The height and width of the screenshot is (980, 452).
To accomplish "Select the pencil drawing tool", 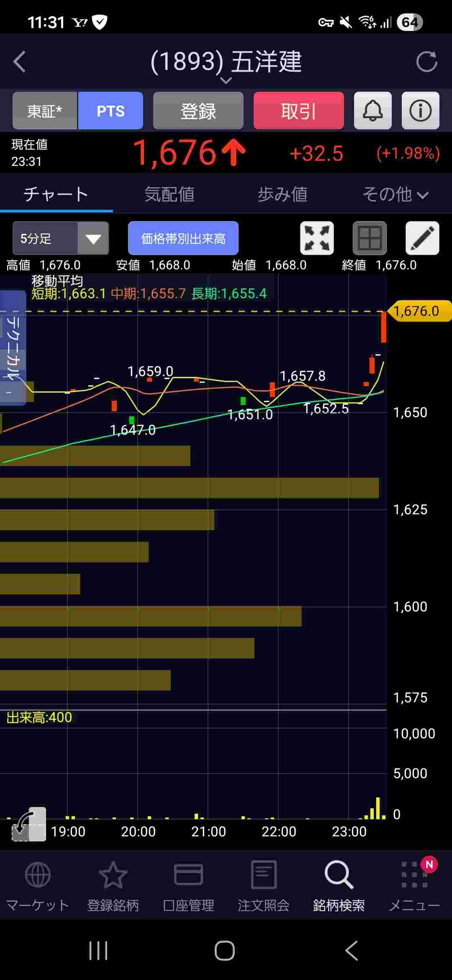I will 422,238.
